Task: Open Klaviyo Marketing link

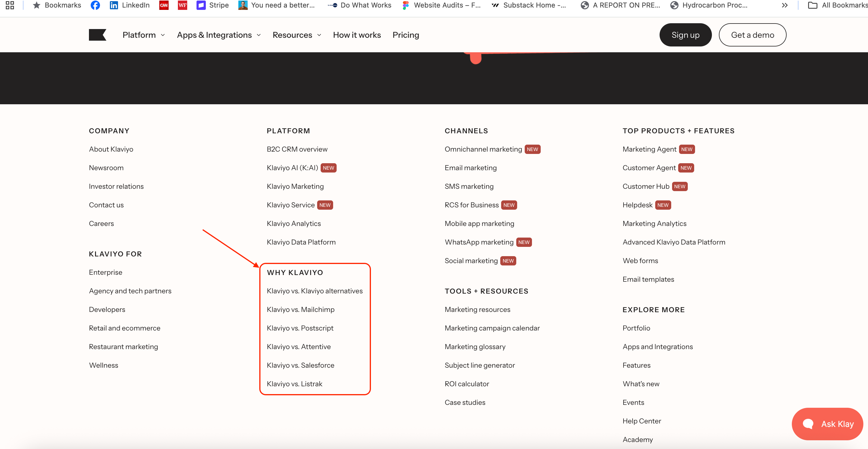Action: pos(295,186)
